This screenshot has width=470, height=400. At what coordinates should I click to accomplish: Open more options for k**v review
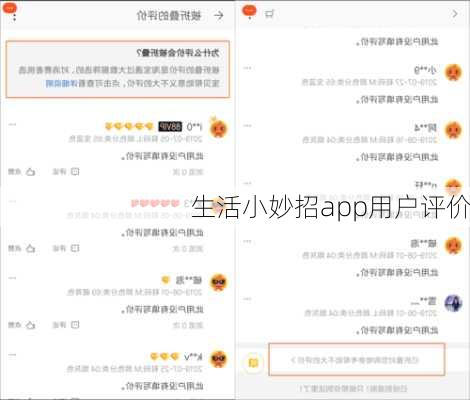click(12, 355)
